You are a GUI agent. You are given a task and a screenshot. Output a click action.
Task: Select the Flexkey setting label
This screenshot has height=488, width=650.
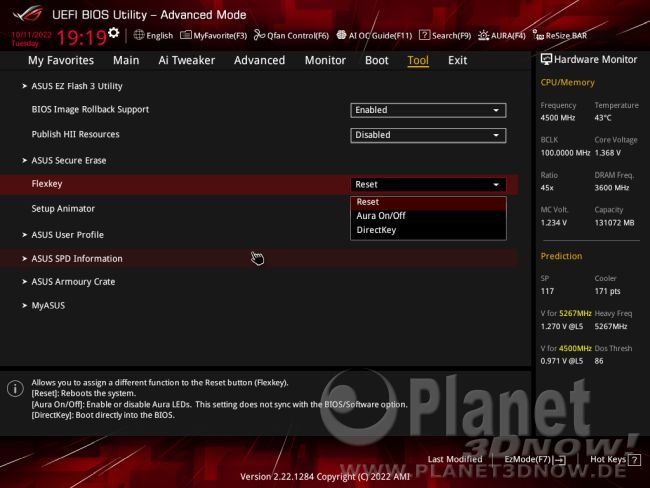(47, 184)
